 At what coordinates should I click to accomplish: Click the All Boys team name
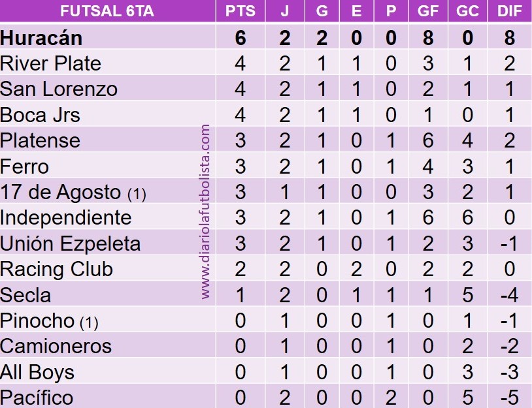pos(37,372)
